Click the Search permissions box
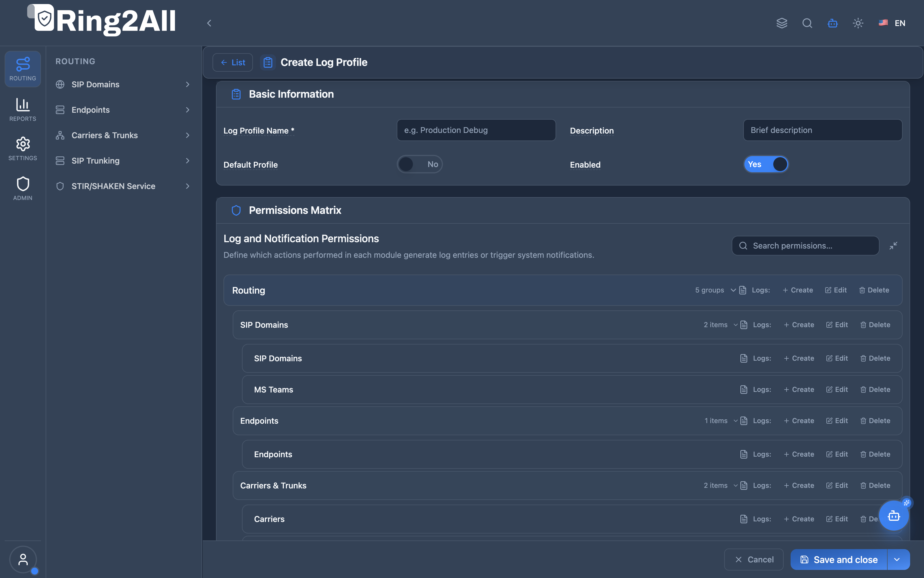Screen dimensions: 924x578 805,245
